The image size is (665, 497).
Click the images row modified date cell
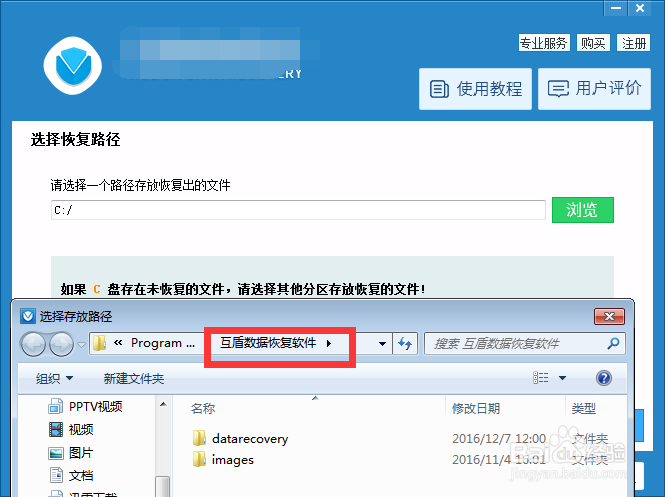point(499,460)
